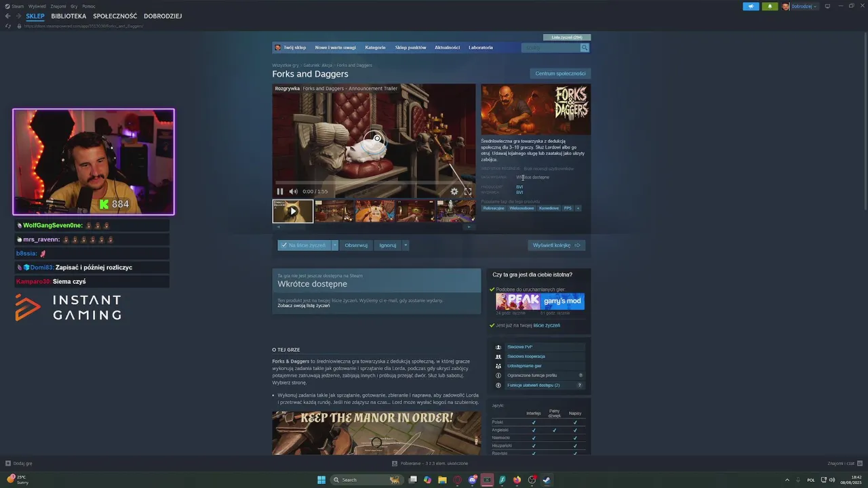
Task: Open Nowe i warte uwagi menu
Action: (x=335, y=47)
